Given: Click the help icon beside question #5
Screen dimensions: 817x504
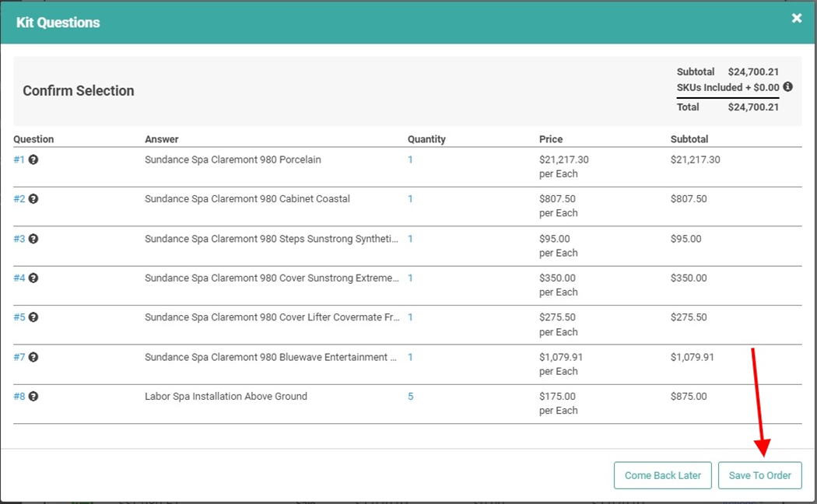Looking at the screenshot, I should point(33,317).
